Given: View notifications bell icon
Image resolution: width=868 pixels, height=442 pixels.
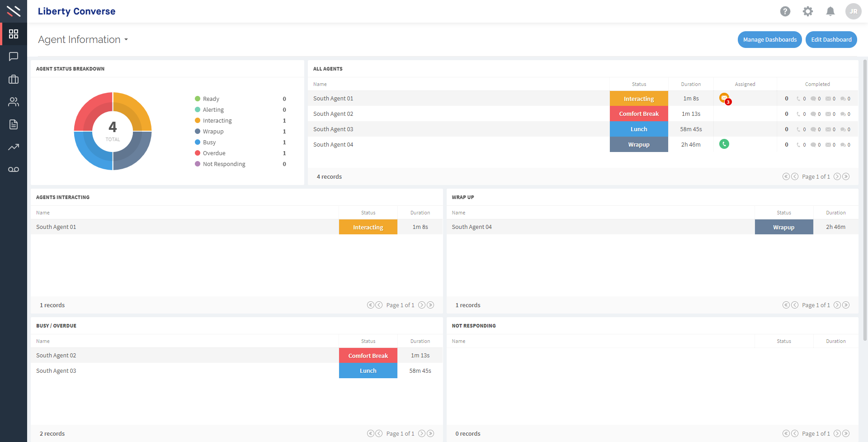Looking at the screenshot, I should click(830, 11).
